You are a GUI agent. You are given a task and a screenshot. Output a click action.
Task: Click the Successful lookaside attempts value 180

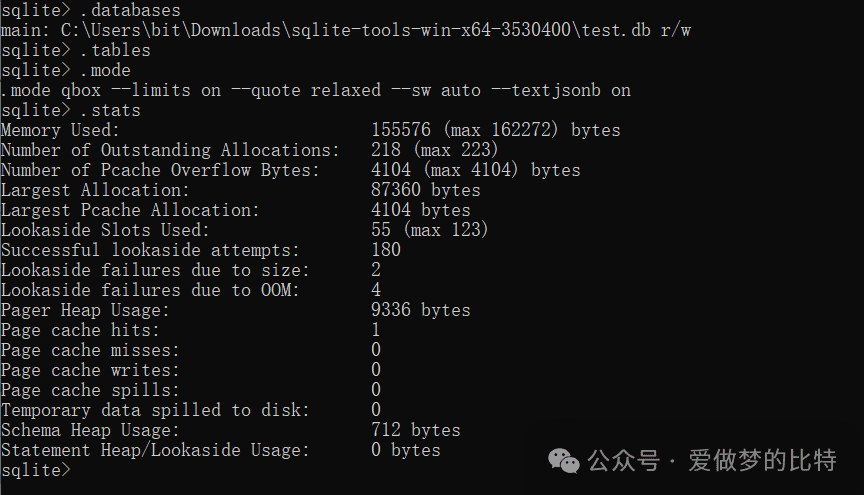[x=386, y=250]
